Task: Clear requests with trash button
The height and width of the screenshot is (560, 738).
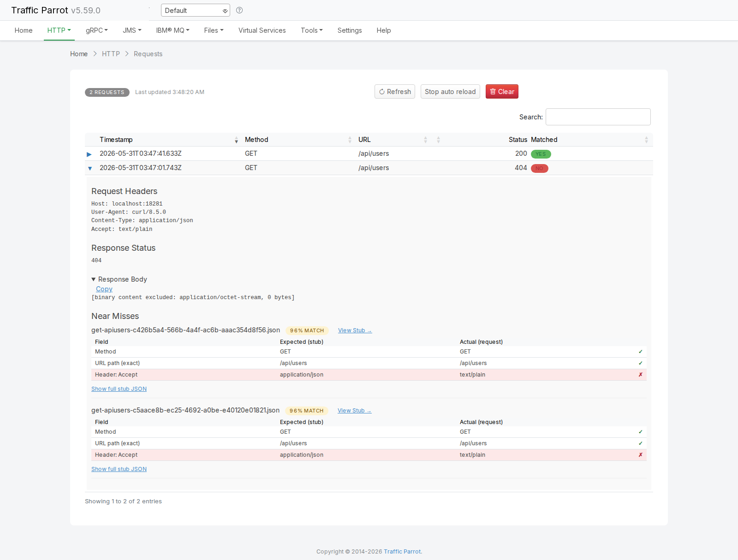Action: click(502, 92)
